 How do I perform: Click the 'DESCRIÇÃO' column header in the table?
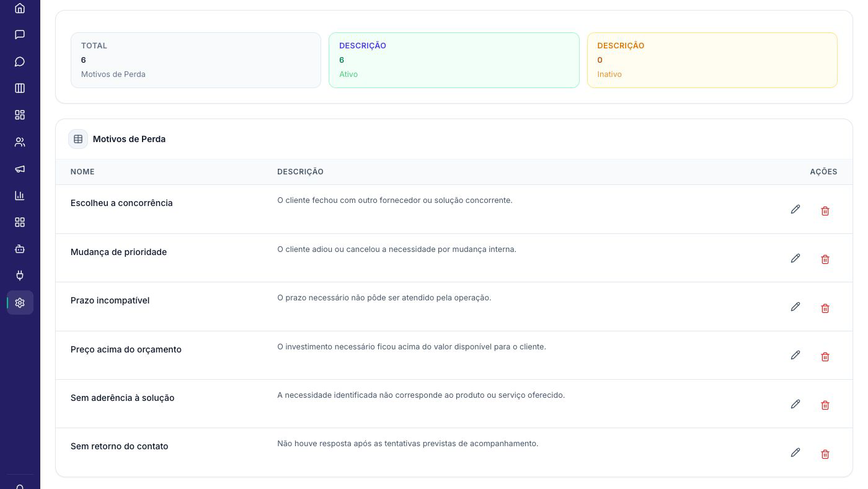click(300, 172)
